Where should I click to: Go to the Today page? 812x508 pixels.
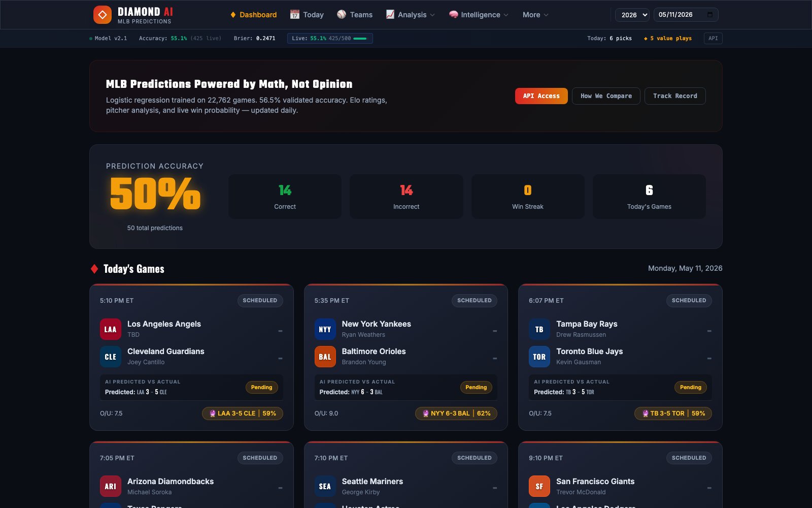pos(307,15)
